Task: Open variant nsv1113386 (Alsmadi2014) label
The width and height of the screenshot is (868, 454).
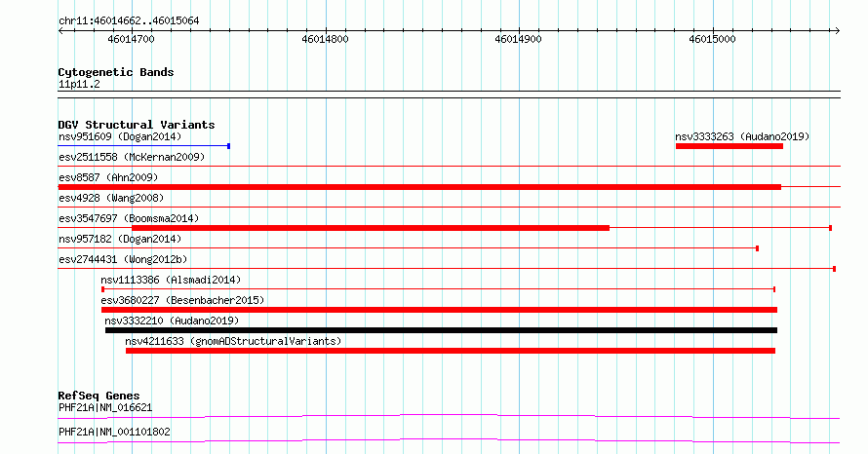Action: click(x=171, y=280)
